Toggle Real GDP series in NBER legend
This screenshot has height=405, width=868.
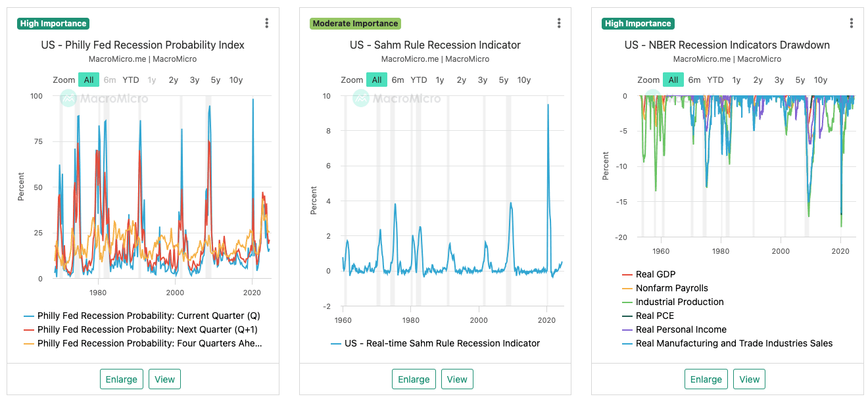(655, 274)
